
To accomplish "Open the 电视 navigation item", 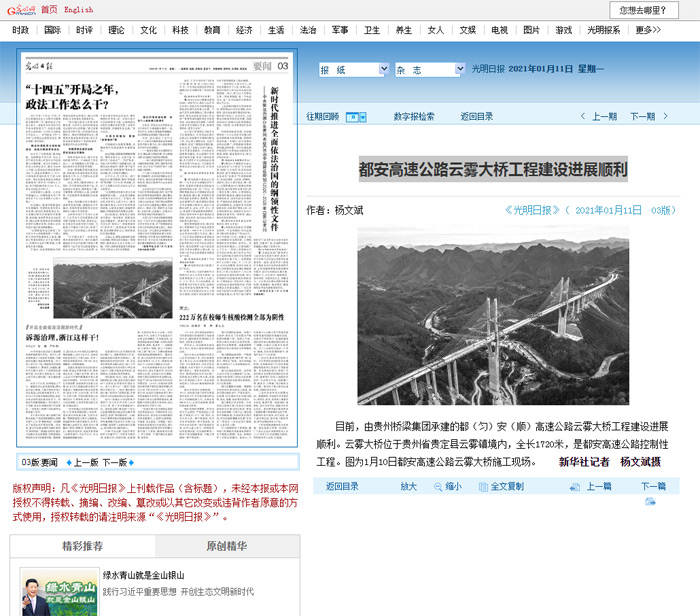I will 500,30.
